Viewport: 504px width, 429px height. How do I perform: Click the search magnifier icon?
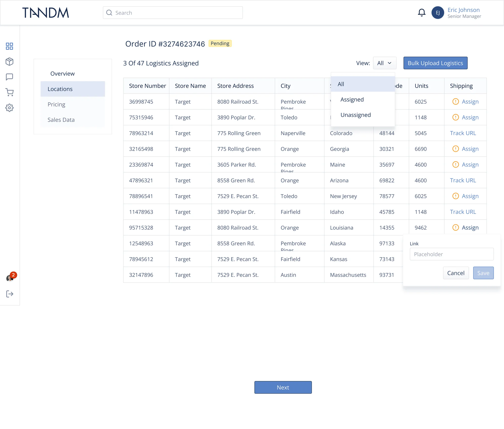(x=109, y=13)
